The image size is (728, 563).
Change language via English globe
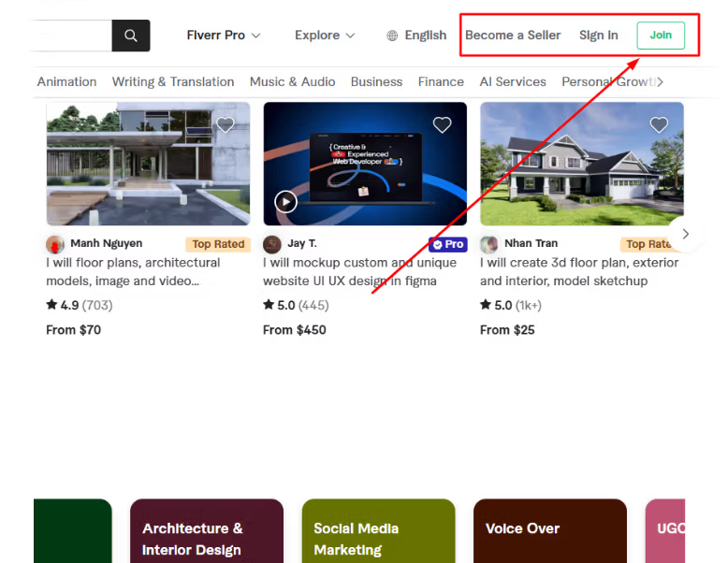pyautogui.click(x=416, y=36)
